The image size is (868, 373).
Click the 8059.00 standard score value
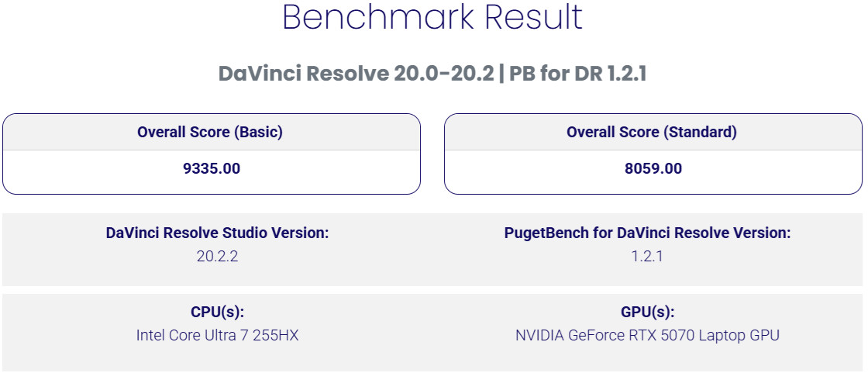tap(652, 168)
